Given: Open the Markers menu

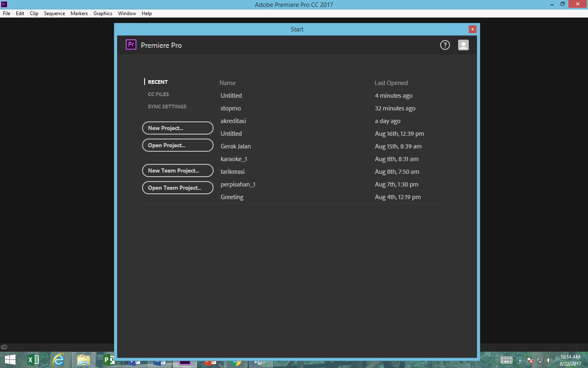Looking at the screenshot, I should click(x=79, y=13).
